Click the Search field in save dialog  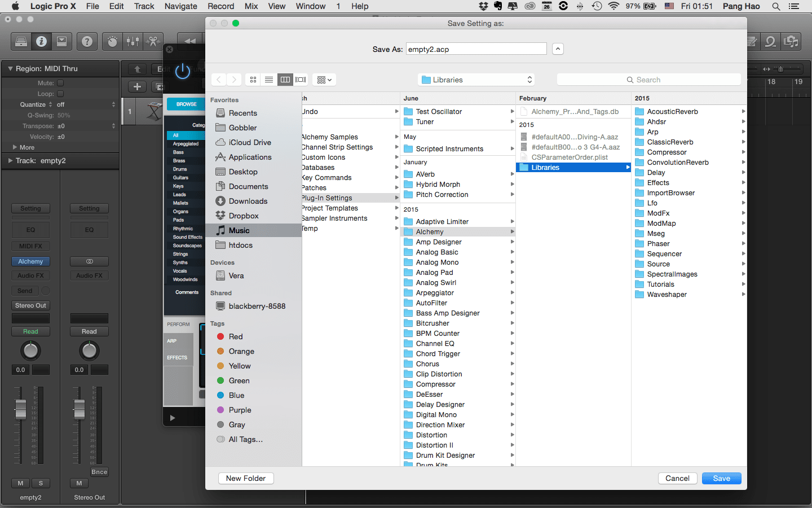(x=648, y=80)
